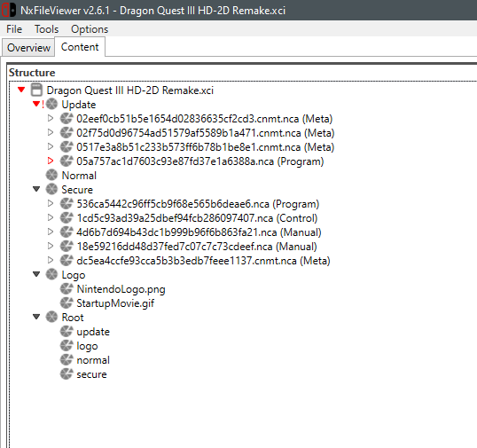Expand the 1cd5c93ad39a Control nca node

click(x=51, y=217)
